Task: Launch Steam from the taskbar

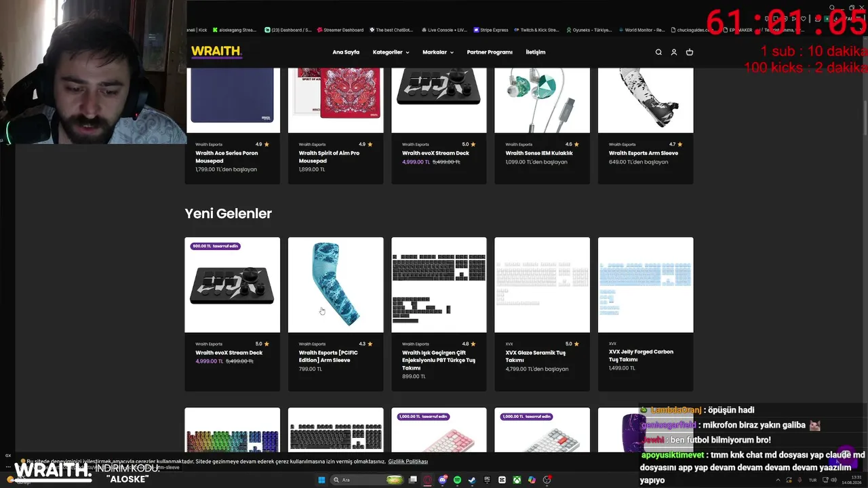Action: pos(472,480)
